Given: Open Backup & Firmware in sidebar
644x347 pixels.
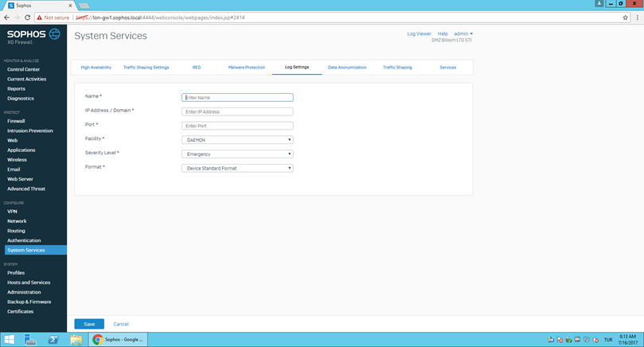Looking at the screenshot, I should point(29,302).
